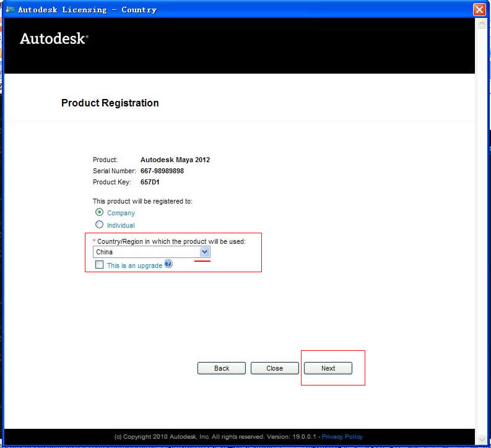Open the country combo box showing China
This screenshot has width=491, height=448.
tap(146, 252)
